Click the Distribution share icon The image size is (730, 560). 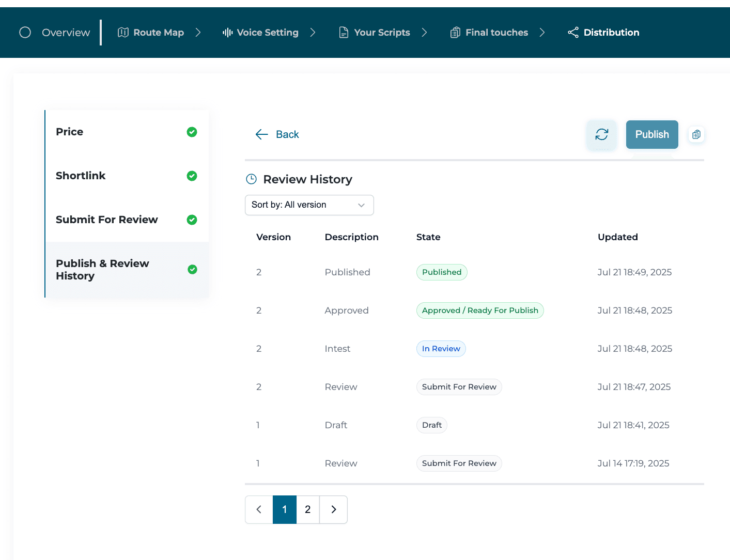(573, 33)
